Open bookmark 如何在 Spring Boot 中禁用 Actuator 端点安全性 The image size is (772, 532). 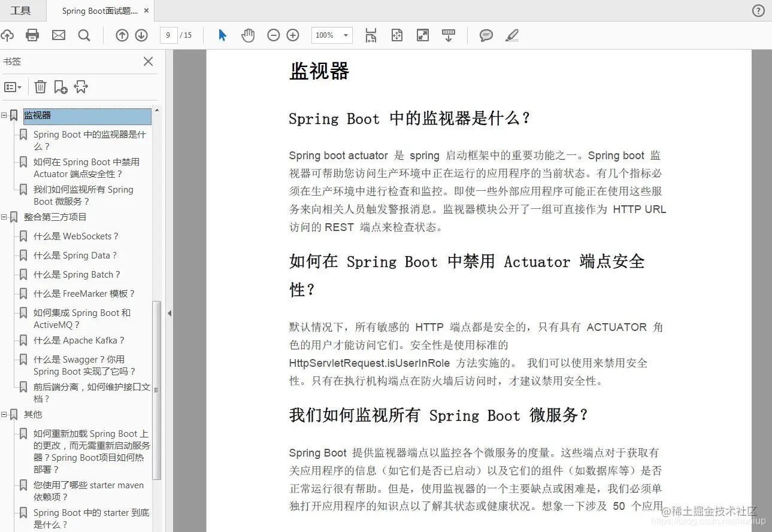pos(86,168)
